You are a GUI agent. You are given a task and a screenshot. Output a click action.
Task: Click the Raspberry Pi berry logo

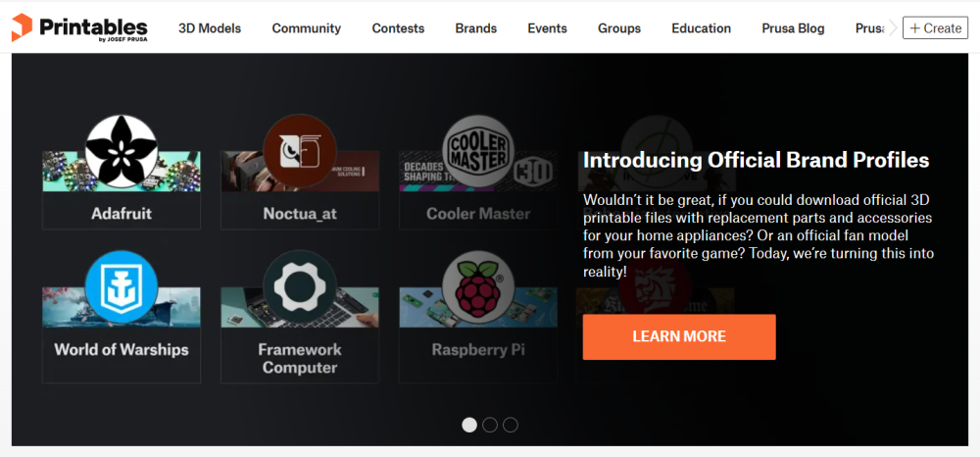pos(477,288)
